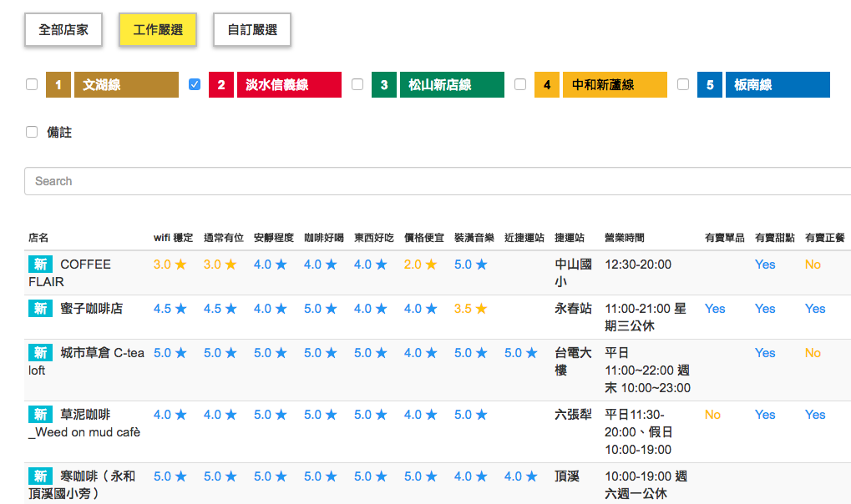Click COFFEE FLAIR 價格便宜 2.0 star rating
851x504 pixels.
[421, 265]
